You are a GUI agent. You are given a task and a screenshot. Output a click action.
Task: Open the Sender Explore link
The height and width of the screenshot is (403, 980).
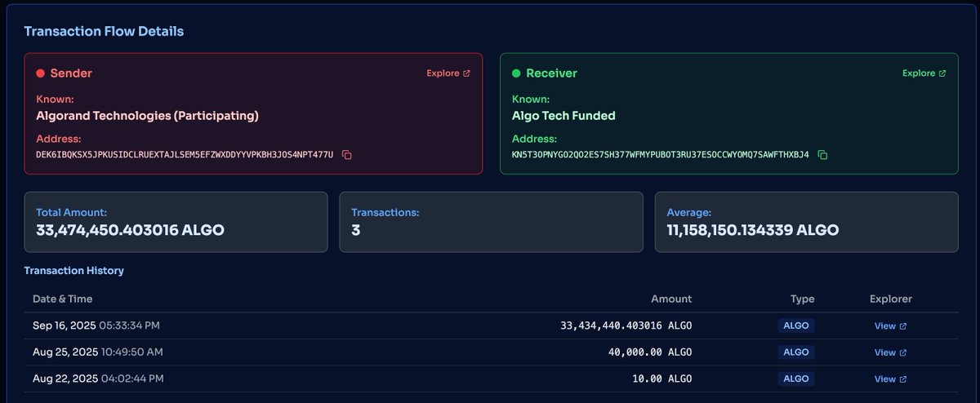point(448,73)
